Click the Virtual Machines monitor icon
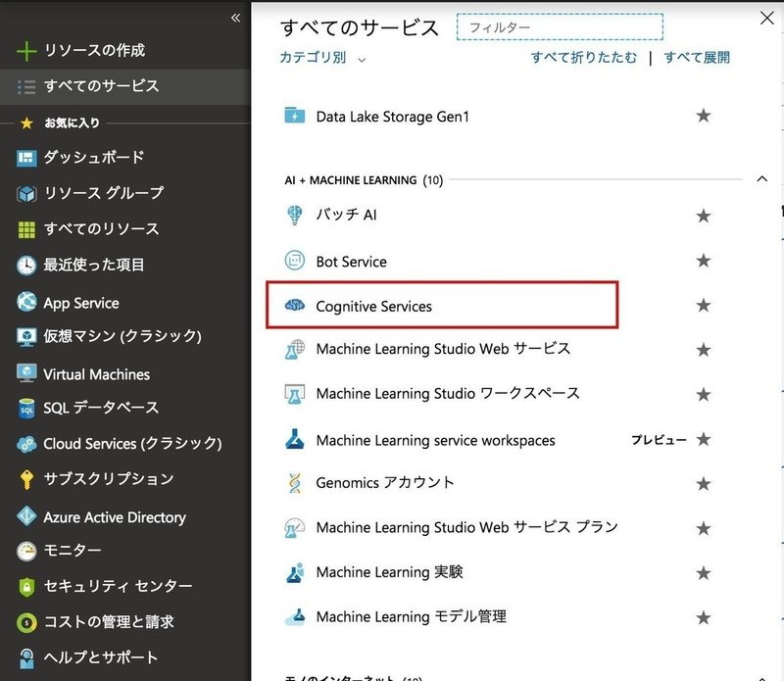The height and width of the screenshot is (681, 784). pyautogui.click(x=26, y=373)
